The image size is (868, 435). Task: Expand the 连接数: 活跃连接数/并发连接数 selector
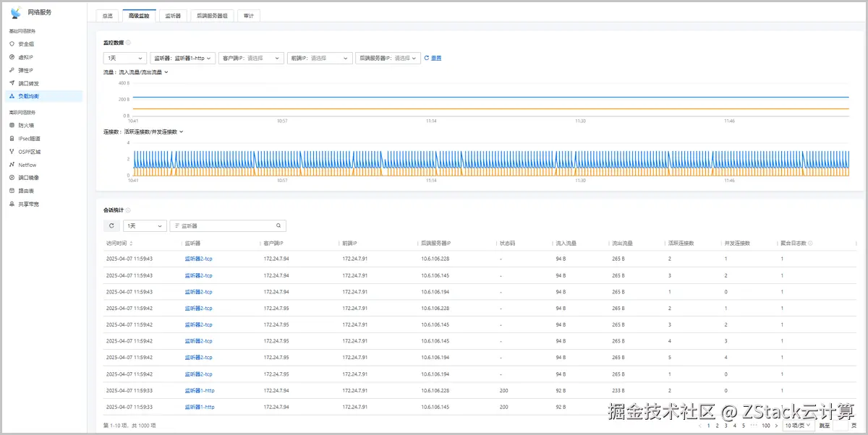pos(143,132)
